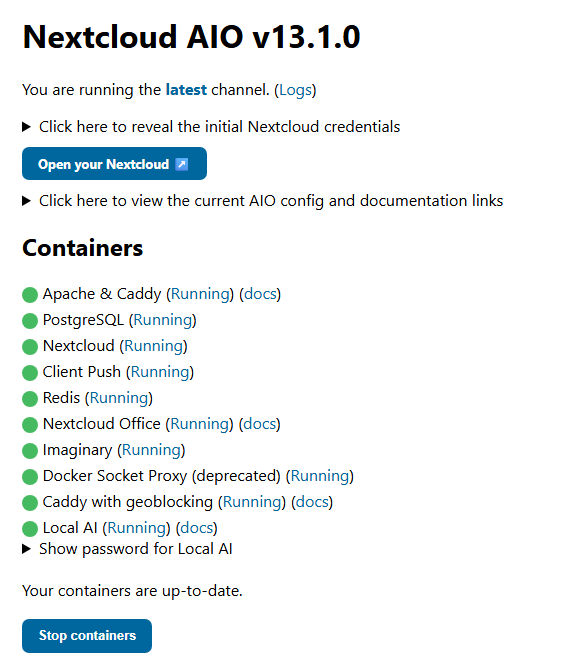The width and height of the screenshot is (588, 666).
Task: Open your Nextcloud button
Action: pyautogui.click(x=114, y=164)
